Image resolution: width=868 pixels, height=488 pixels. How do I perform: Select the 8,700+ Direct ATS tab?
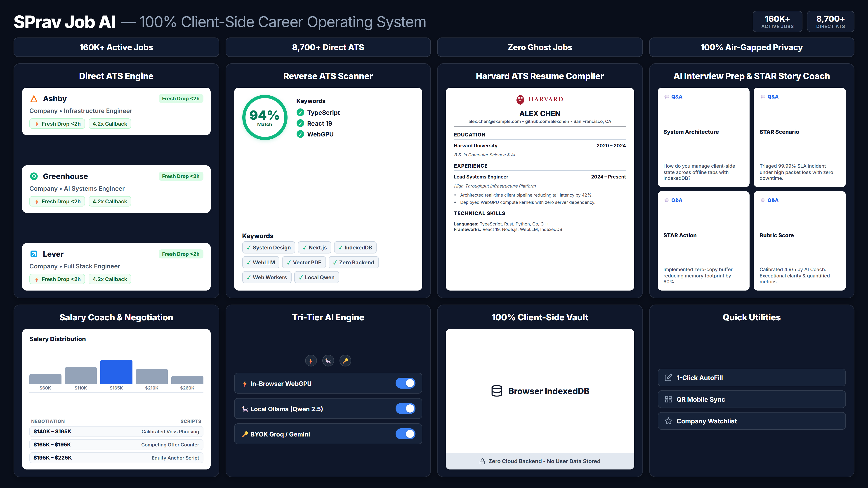click(x=328, y=47)
